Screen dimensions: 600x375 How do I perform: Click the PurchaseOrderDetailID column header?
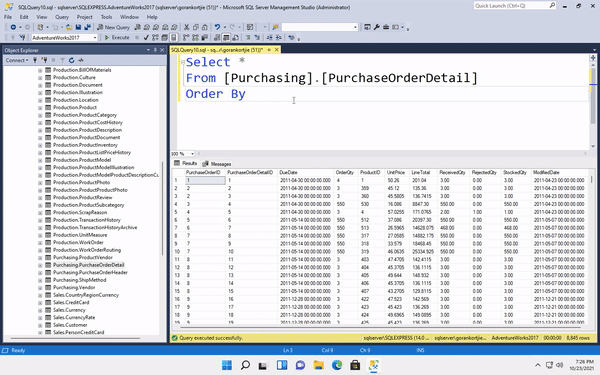250,173
